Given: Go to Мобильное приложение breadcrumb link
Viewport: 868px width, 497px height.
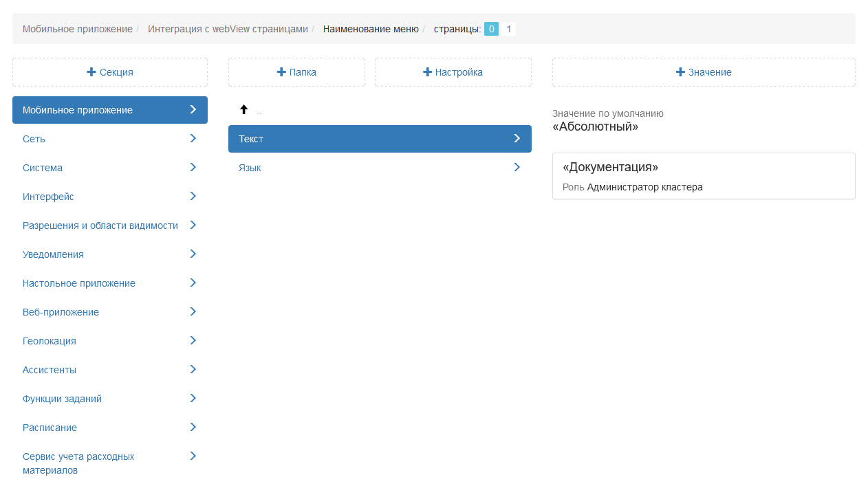Looking at the screenshot, I should pos(78,29).
